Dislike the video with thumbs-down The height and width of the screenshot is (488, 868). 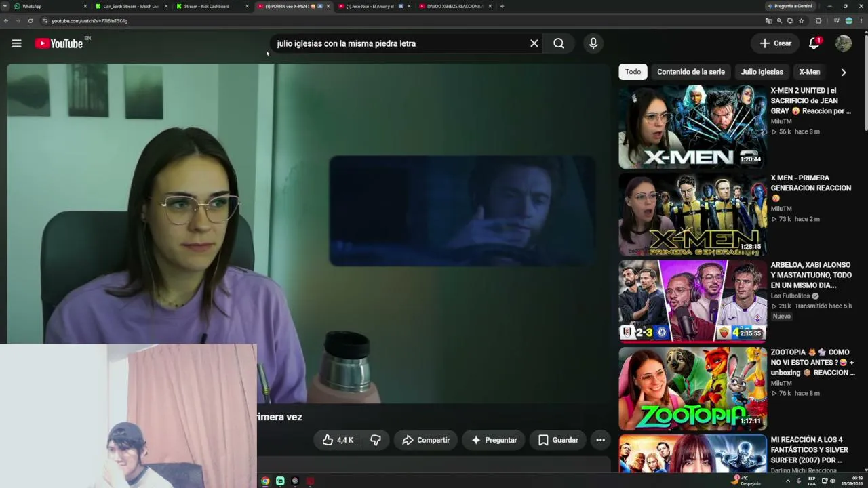[375, 440]
